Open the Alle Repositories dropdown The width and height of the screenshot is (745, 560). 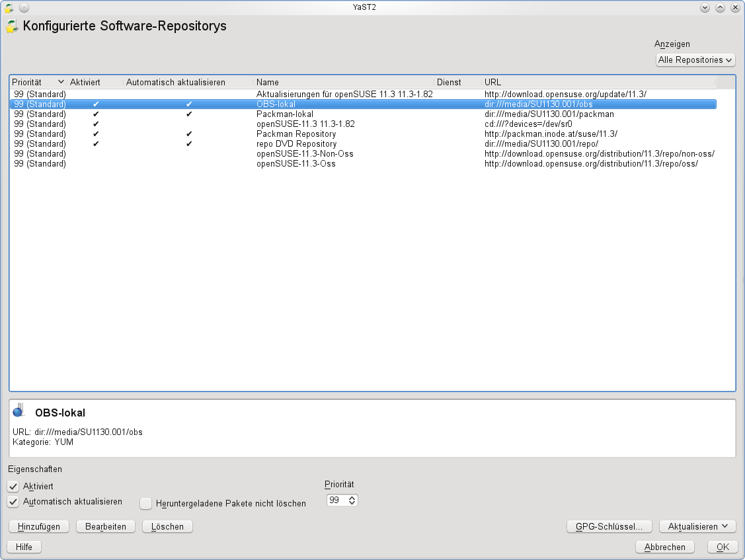click(x=695, y=60)
